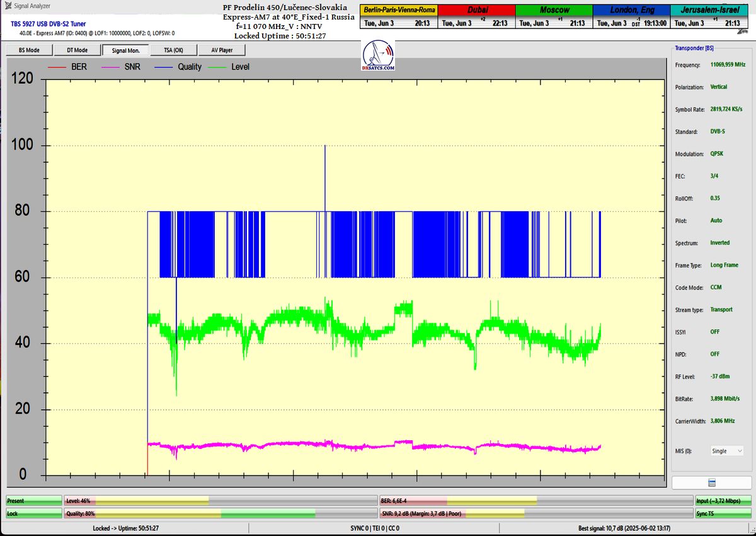The image size is (756, 536).
Task: Click the Sync TS indicator
Action: 723,514
